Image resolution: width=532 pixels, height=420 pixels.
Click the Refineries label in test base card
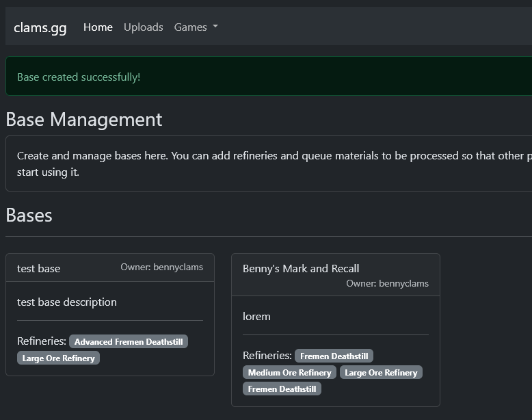[x=41, y=341]
